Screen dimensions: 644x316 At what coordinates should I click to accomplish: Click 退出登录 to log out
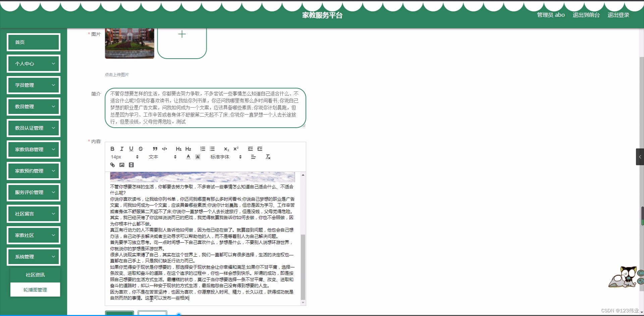point(618,15)
